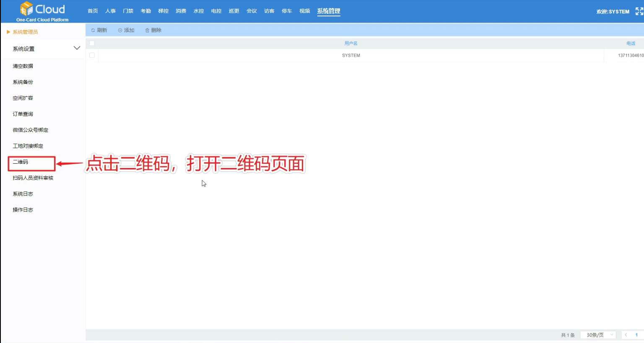This screenshot has width=644, height=343.
Task: Tick the select-all header checkbox
Action: [x=92, y=43]
